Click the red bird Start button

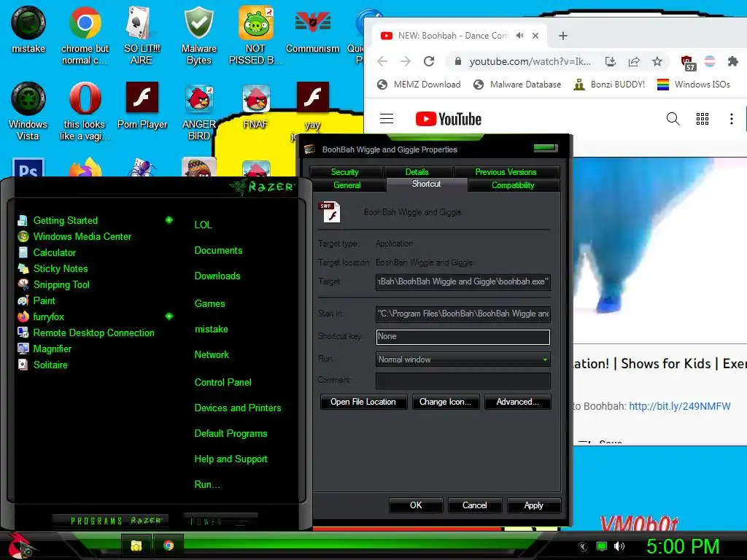[x=19, y=545]
